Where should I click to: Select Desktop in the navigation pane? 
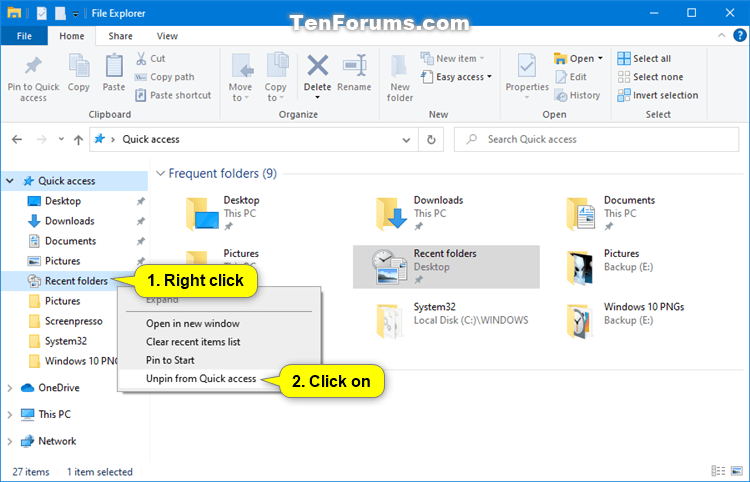(x=63, y=201)
